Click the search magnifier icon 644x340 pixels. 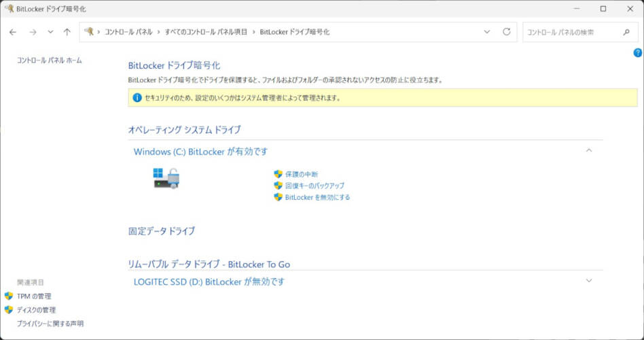(x=626, y=32)
